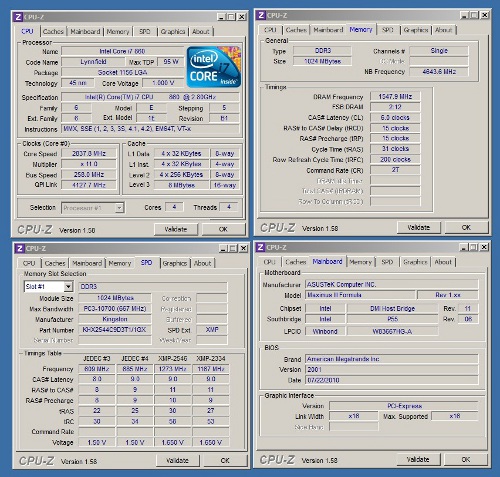Click the CPU-Z logo icon in the Mainboard window title bar
Image resolution: width=500 pixels, height=477 pixels.
261,247
